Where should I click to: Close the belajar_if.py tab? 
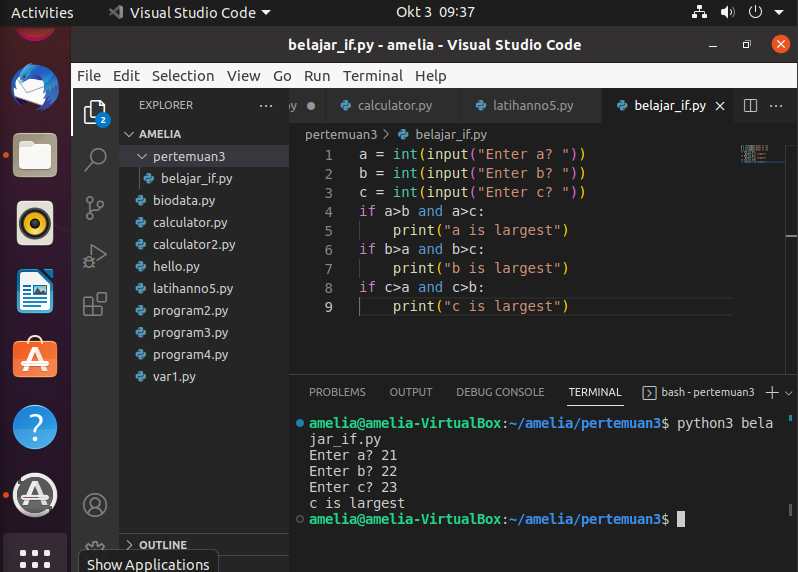tap(720, 106)
